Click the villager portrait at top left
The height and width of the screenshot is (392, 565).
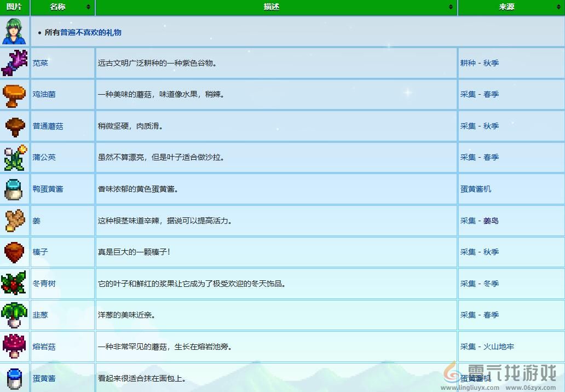(x=14, y=31)
